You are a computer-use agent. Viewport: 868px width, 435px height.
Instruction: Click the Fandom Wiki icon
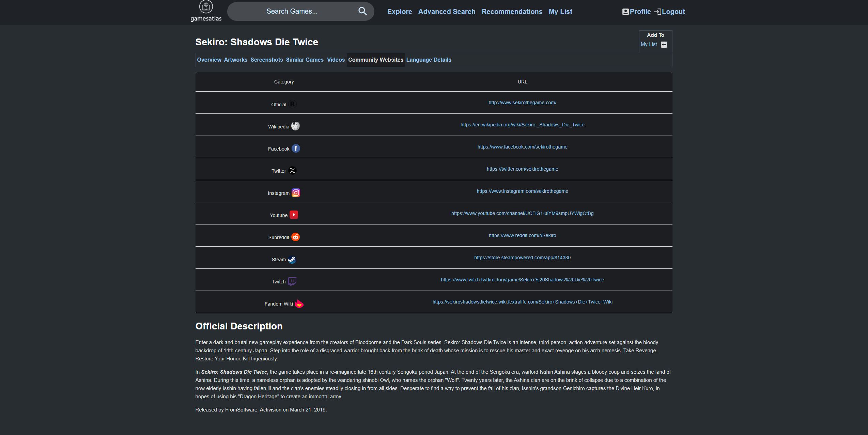[299, 304]
